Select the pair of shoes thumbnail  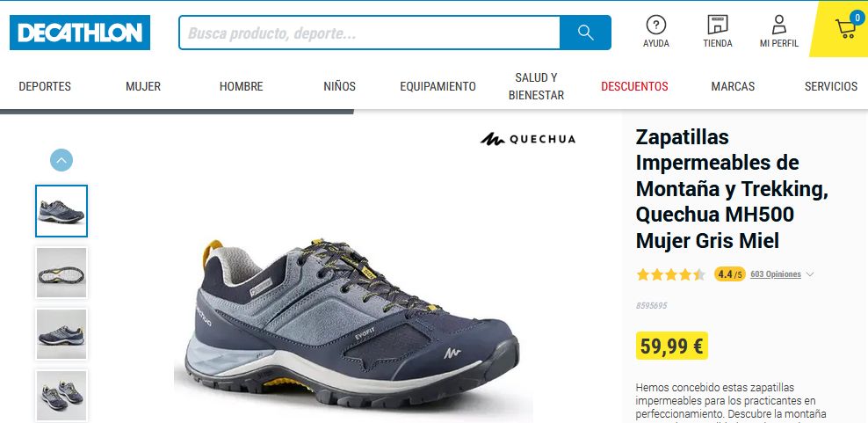(x=61, y=395)
